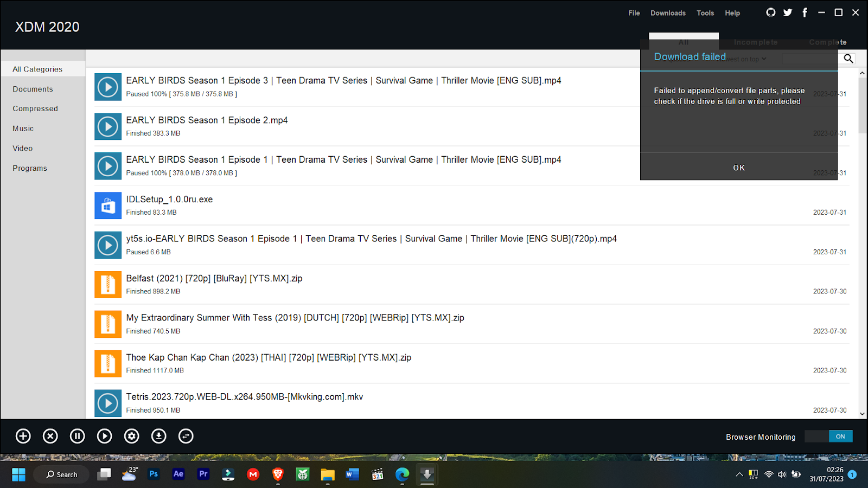The height and width of the screenshot is (488, 868).
Task: Click the taskbar Search box
Action: [x=61, y=474]
